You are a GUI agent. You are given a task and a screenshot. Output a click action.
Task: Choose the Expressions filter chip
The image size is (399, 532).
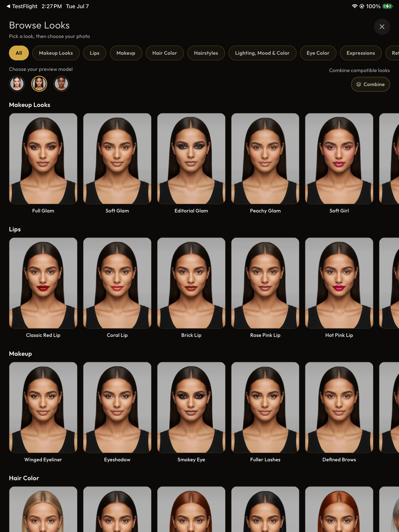(x=360, y=53)
